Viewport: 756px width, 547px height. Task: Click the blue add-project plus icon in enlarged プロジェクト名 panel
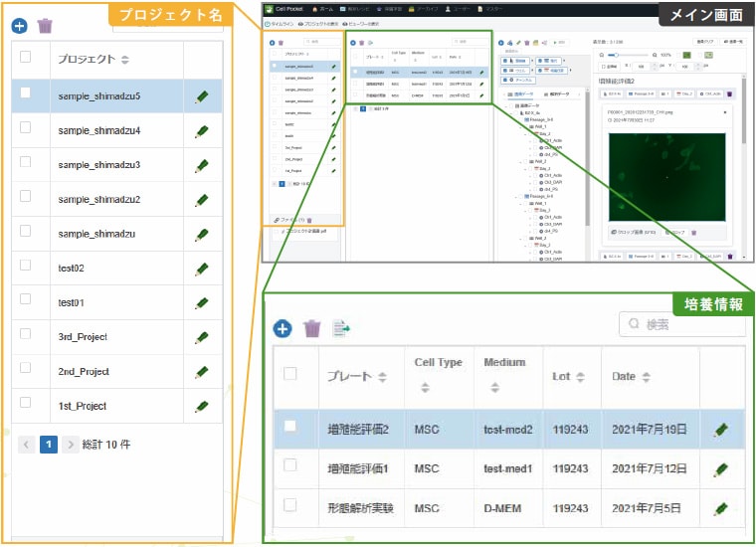click(x=19, y=26)
